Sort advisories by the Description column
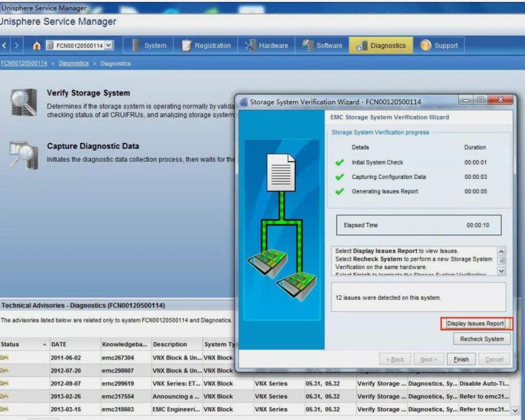Viewport: 525px width, 420px height. point(177,345)
